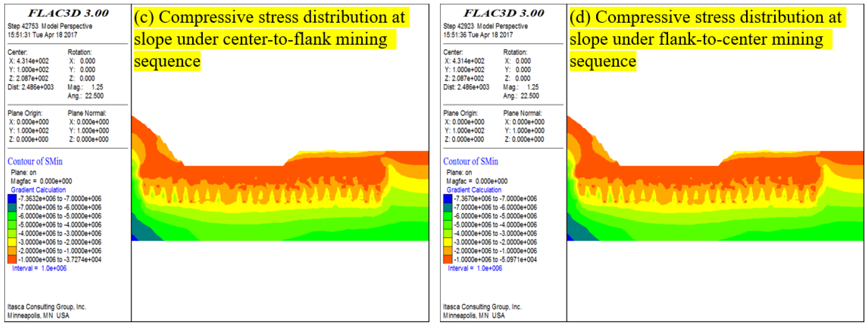Click FLAC3D 3.00 title in left panel
Image resolution: width=868 pixels, height=327 pixels.
(68, 13)
